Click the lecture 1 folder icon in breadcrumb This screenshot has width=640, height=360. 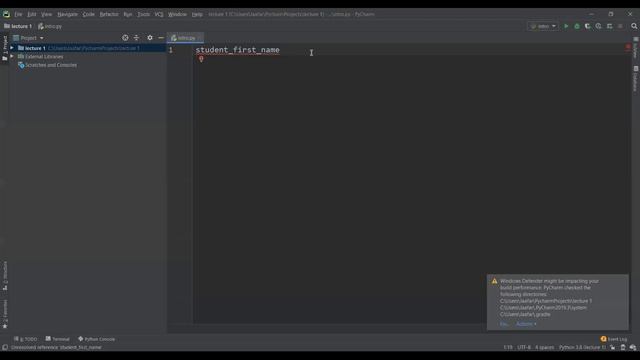[x=7, y=26]
